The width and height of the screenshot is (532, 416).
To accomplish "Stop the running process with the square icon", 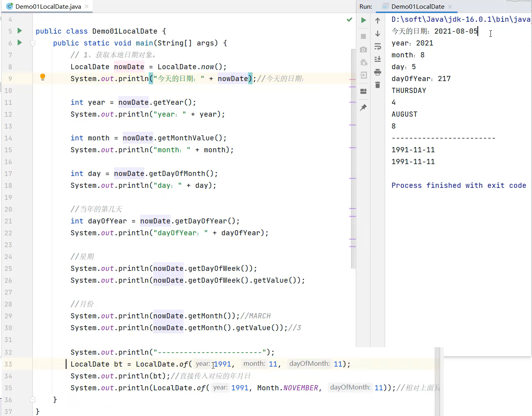I will point(363,36).
